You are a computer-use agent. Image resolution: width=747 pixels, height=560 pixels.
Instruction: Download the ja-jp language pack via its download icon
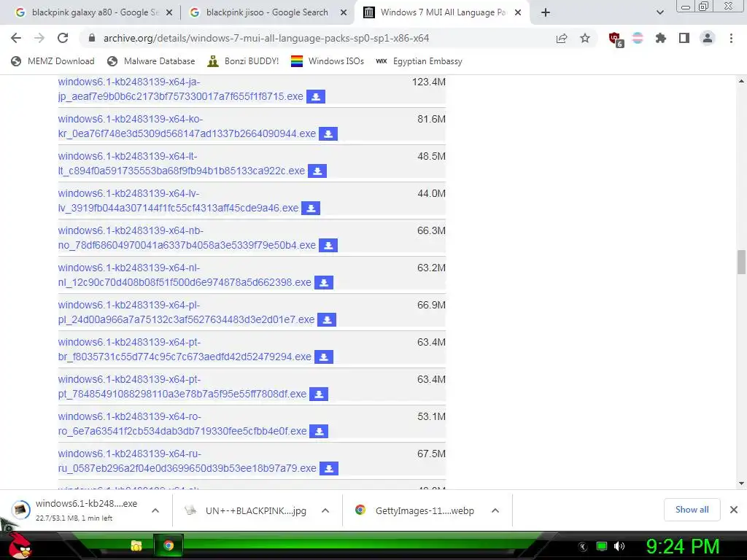(x=315, y=97)
